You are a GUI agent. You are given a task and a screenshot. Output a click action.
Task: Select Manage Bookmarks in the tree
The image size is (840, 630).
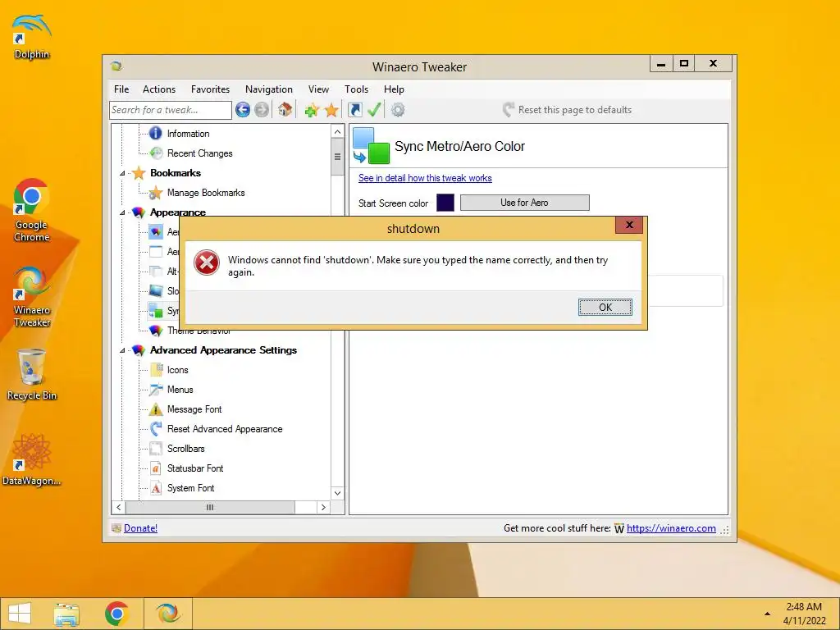click(206, 192)
